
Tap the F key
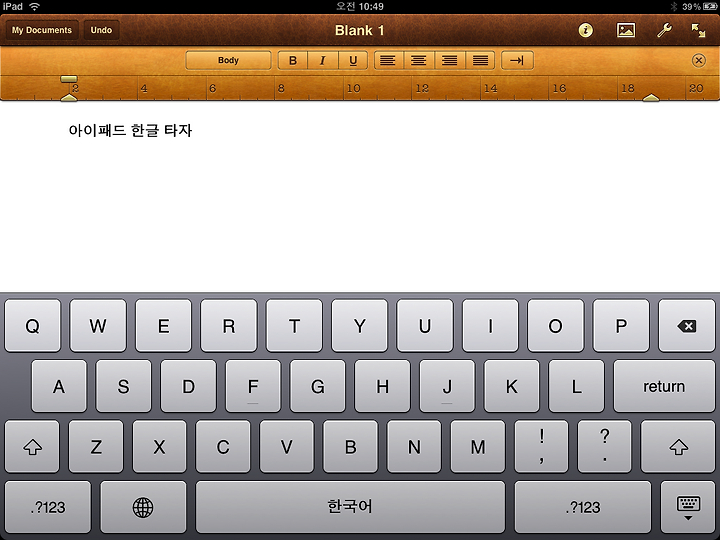[x=253, y=386]
